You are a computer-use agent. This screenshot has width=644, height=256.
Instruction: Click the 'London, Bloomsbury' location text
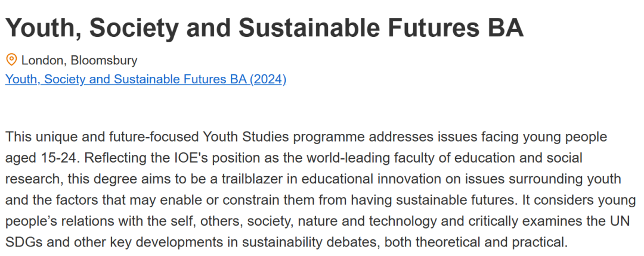coord(79,60)
